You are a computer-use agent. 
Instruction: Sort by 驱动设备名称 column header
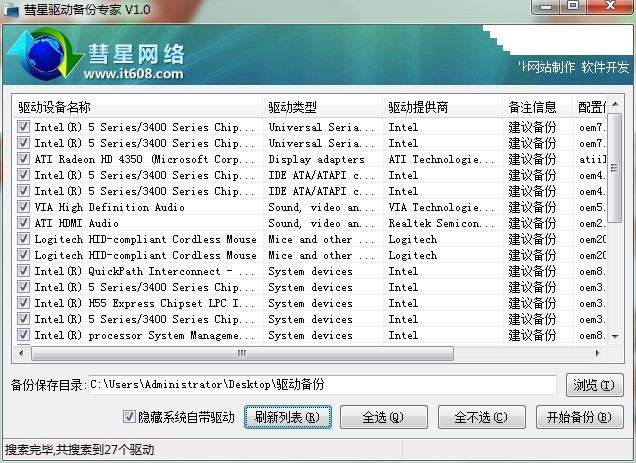(138, 107)
